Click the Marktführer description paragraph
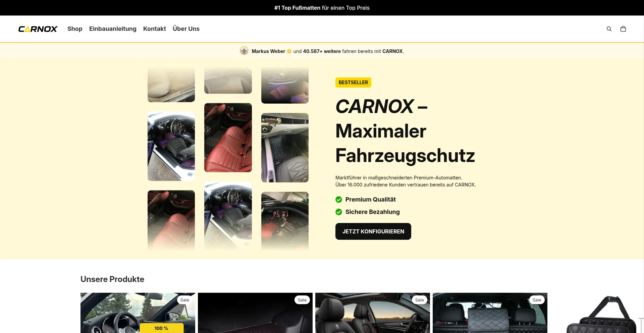The height and width of the screenshot is (333, 644). 406,181
